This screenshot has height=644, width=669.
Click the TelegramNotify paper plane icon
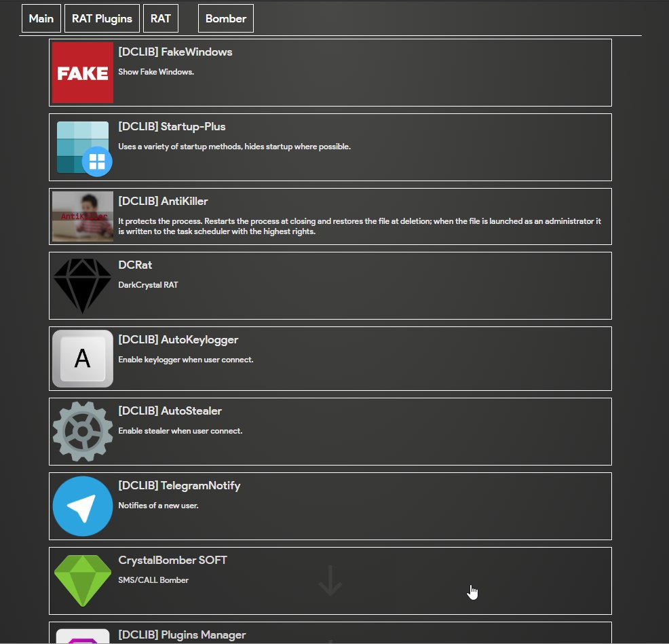[x=83, y=506]
